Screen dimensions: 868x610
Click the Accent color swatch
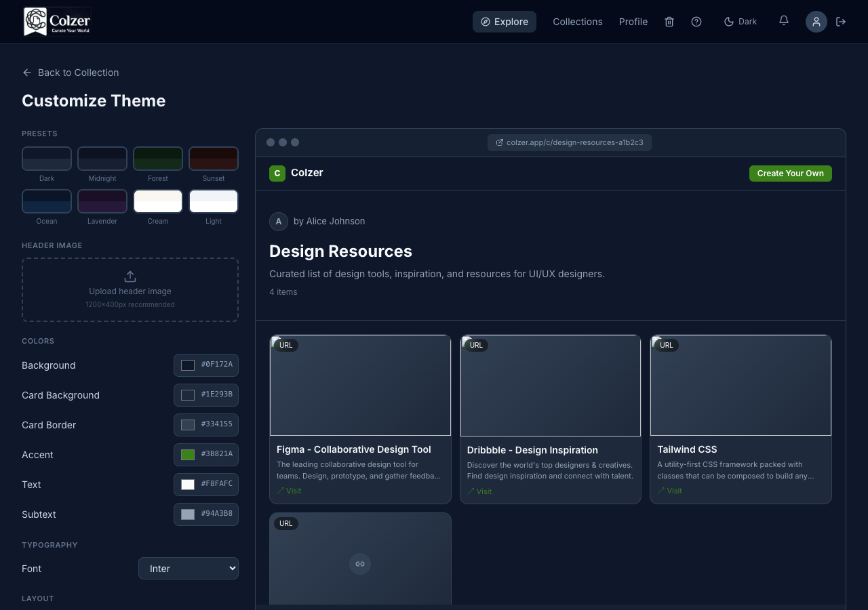187,454
